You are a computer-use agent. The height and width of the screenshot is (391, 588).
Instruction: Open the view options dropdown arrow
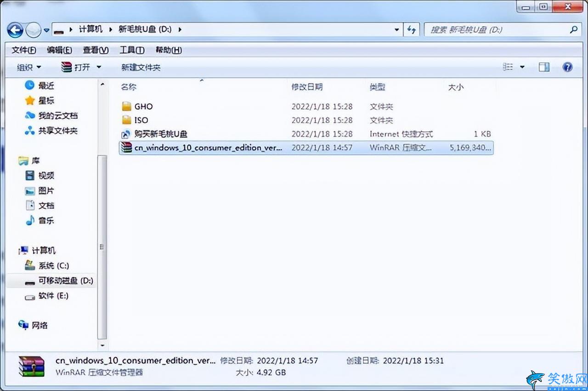tap(522, 67)
